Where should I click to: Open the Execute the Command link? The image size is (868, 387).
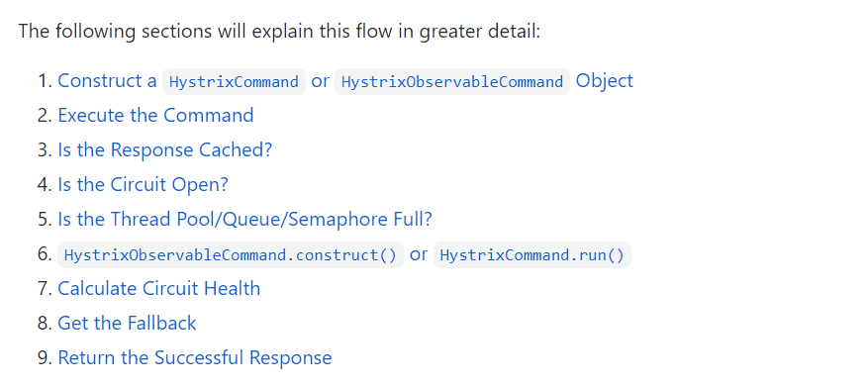coord(155,115)
